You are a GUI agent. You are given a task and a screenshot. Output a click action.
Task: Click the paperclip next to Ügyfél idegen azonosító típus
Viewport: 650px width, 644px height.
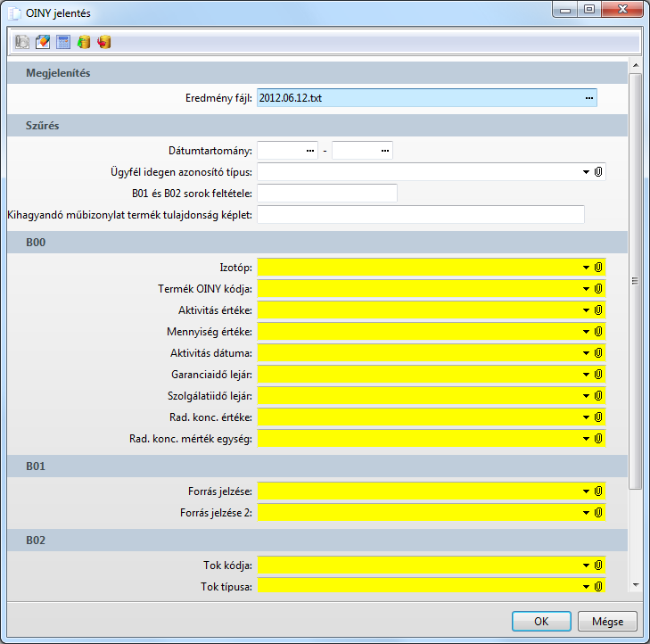[598, 171]
